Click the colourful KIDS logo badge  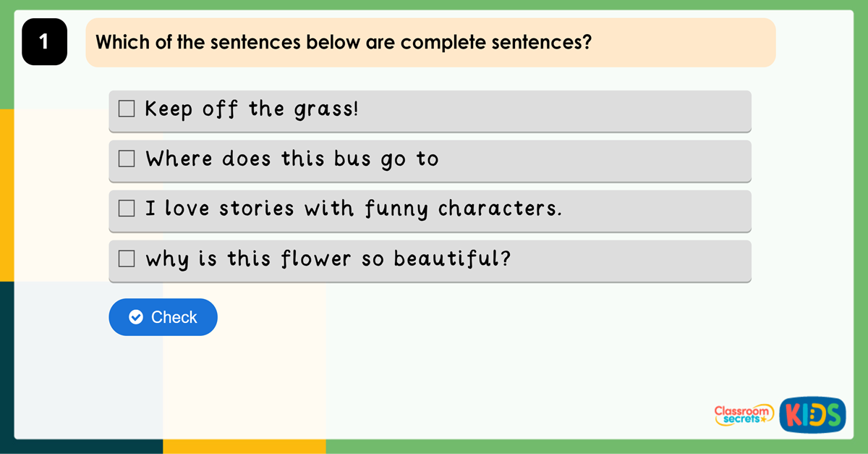[x=812, y=415]
